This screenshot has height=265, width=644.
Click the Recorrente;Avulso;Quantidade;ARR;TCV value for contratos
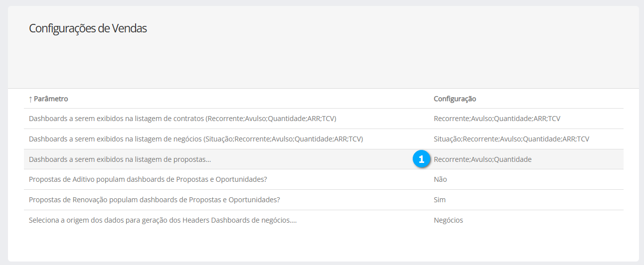pyautogui.click(x=497, y=119)
